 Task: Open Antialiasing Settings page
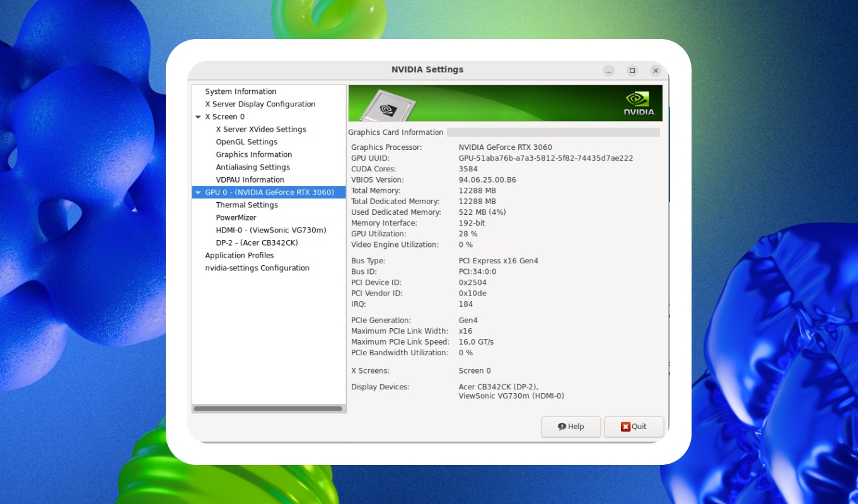[253, 167]
